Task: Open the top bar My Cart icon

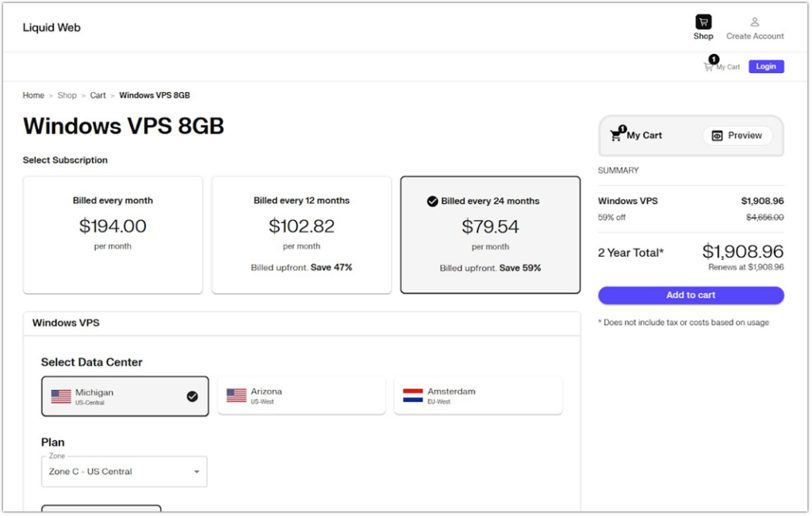Action: point(708,67)
